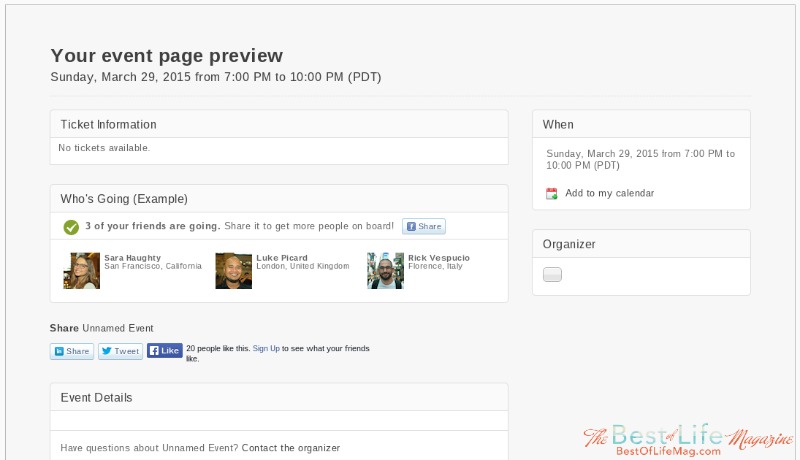The height and width of the screenshot is (460, 800).
Task: Click Contact the organizer link
Action: coord(290,448)
